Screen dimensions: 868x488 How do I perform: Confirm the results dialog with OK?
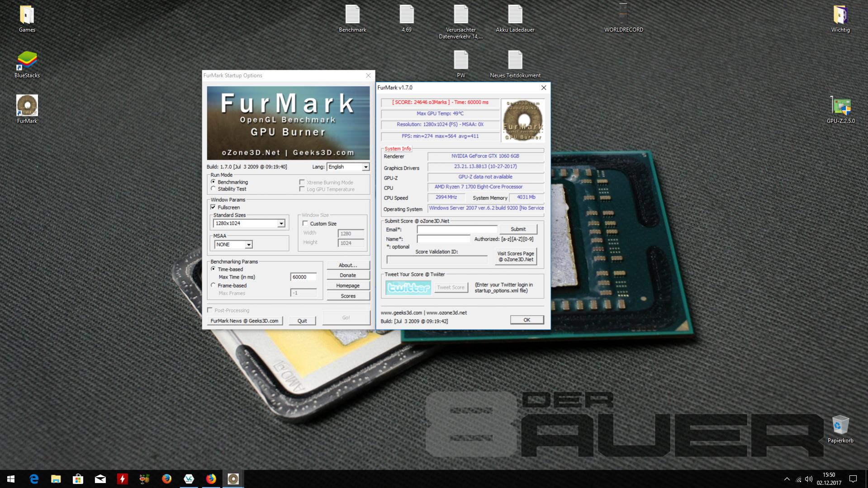click(x=526, y=320)
